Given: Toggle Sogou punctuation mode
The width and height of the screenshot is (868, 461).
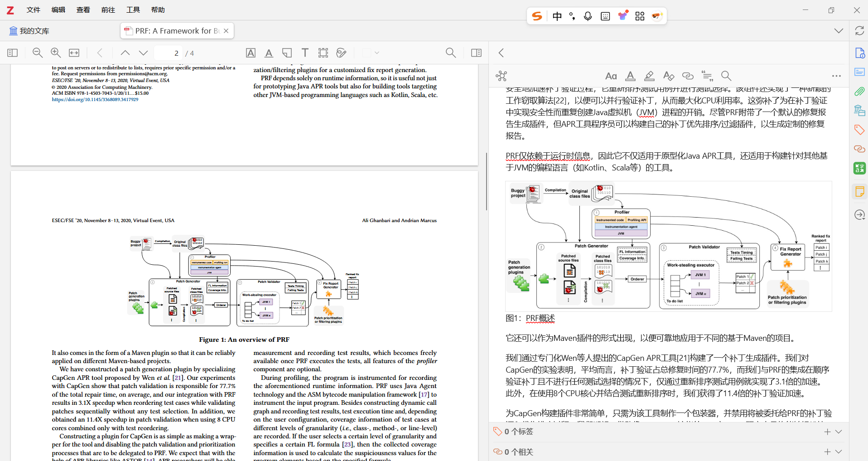Looking at the screenshot, I should click(x=572, y=16).
